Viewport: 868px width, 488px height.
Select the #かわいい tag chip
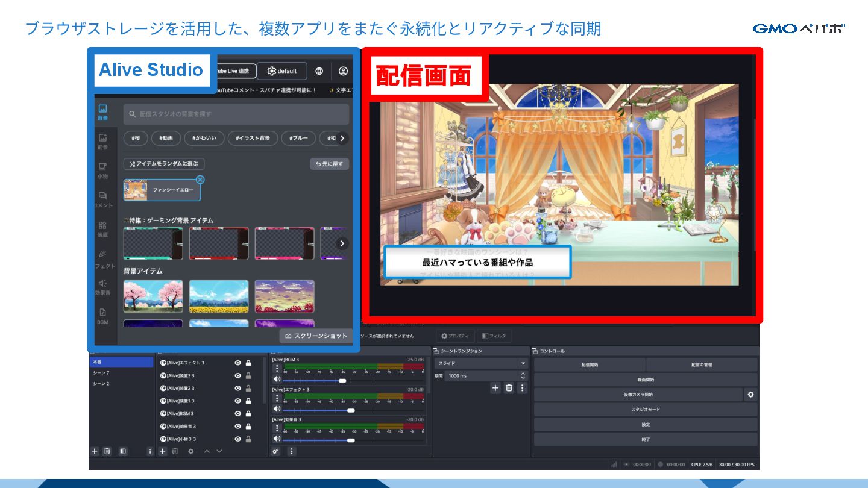click(x=204, y=138)
